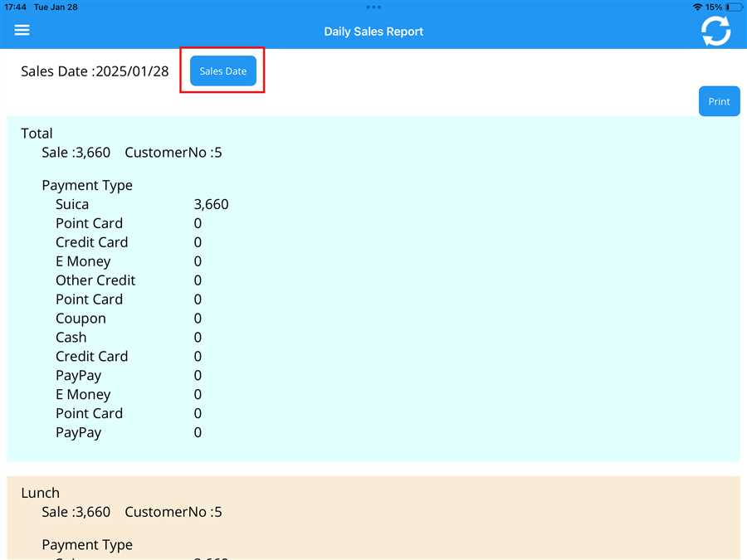Select the Coupon payment row
The width and height of the screenshot is (747, 560).
pyautogui.click(x=81, y=319)
